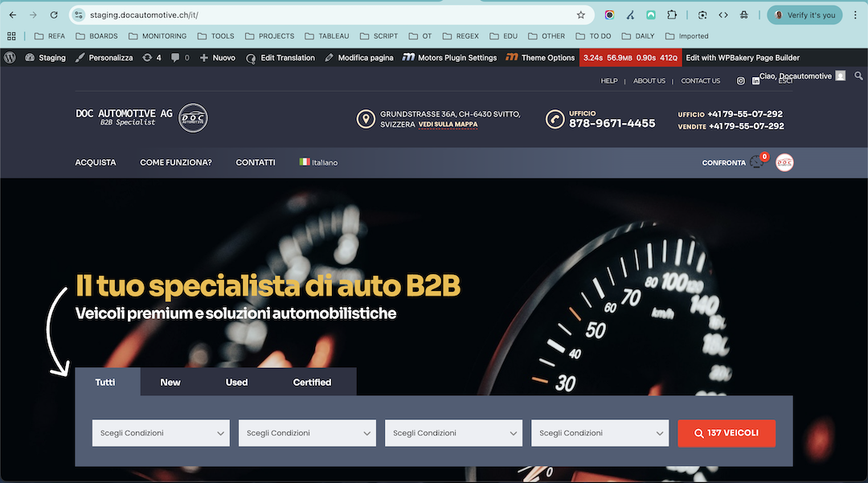Image resolution: width=868 pixels, height=483 pixels.
Task: Click the code brackets extension icon
Action: [x=723, y=15]
